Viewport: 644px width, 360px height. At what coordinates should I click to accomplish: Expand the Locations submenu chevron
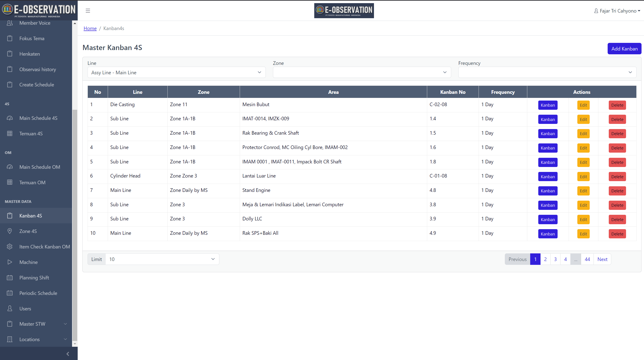(65, 339)
